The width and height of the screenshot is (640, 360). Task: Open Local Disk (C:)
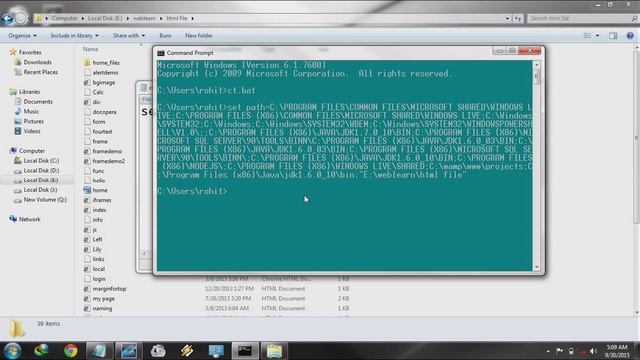[41, 160]
